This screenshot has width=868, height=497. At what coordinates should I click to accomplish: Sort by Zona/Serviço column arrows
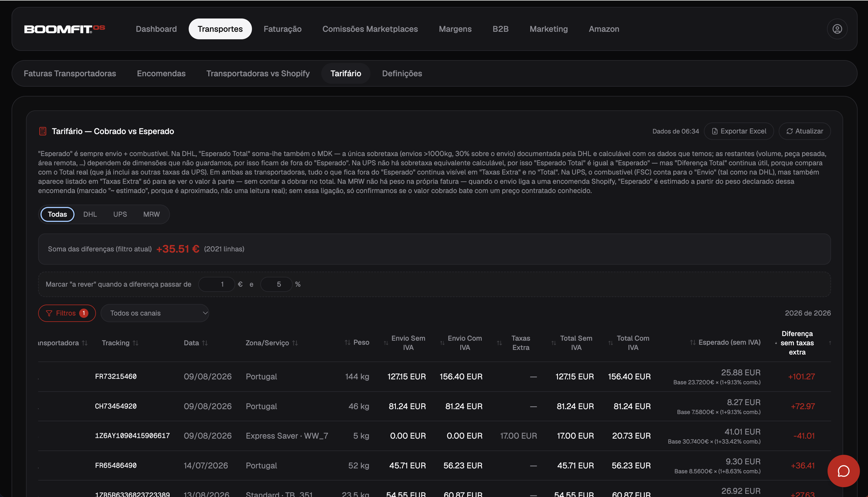295,343
